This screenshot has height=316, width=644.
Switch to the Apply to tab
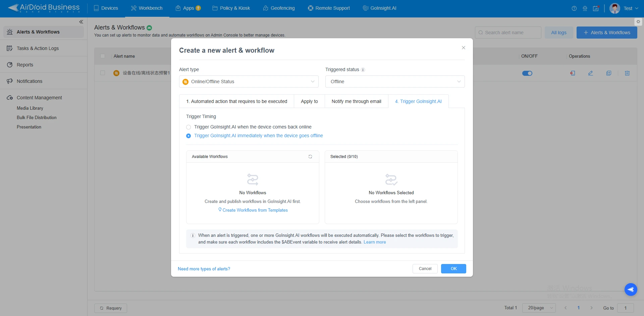[309, 101]
